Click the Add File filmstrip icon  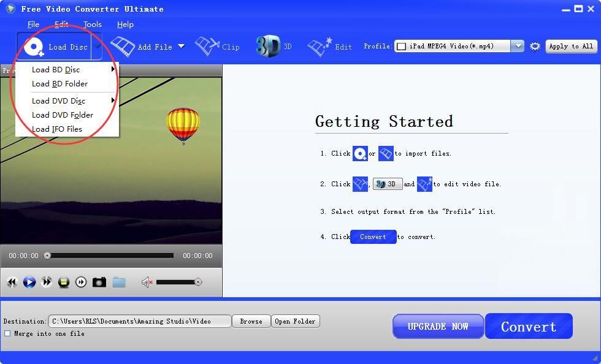click(x=123, y=47)
